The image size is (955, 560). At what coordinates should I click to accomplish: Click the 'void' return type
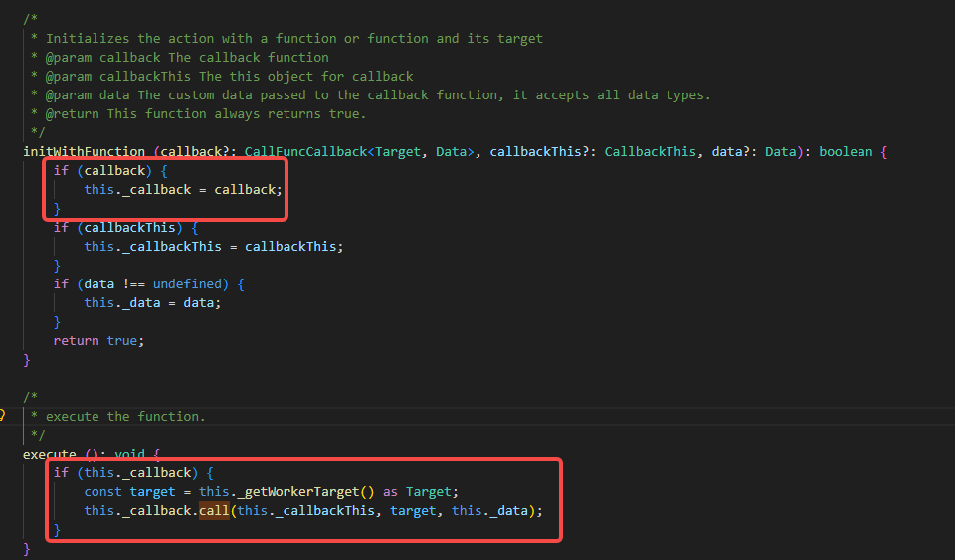(129, 454)
